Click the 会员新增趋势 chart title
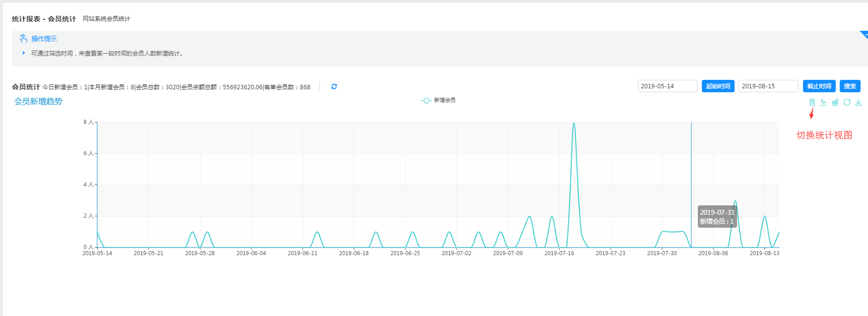Screen dimensions: 868x316 click(x=38, y=101)
